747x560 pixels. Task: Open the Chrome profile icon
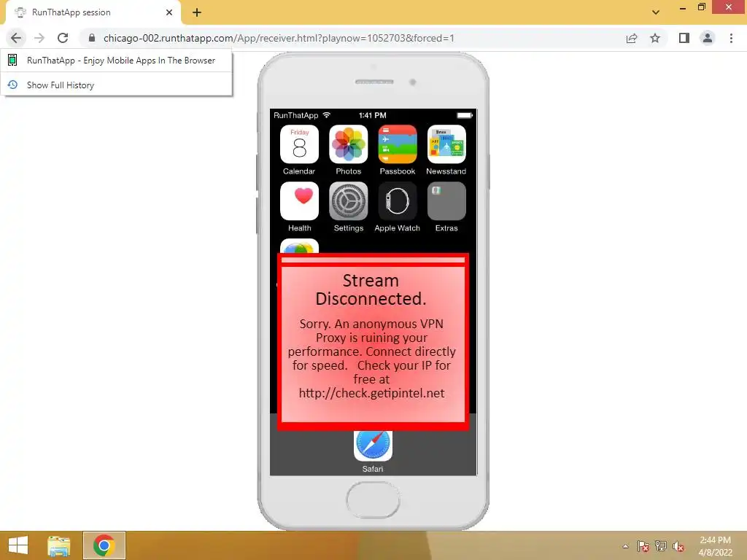coord(708,38)
